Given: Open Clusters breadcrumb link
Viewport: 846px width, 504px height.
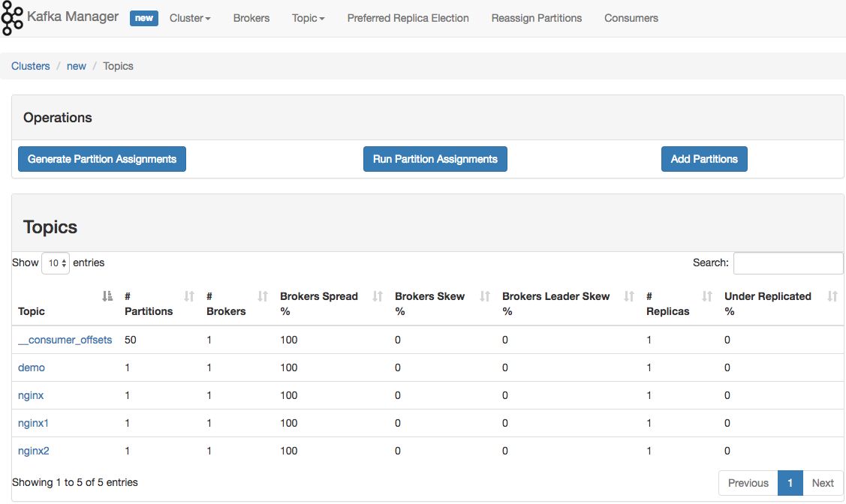Looking at the screenshot, I should click(x=31, y=66).
